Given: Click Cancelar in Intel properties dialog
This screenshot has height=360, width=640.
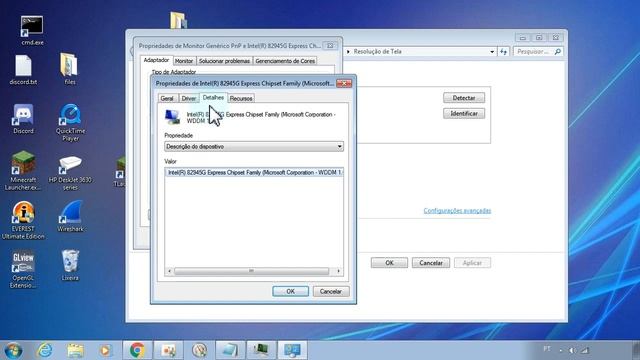Looking at the screenshot, I should (x=331, y=291).
